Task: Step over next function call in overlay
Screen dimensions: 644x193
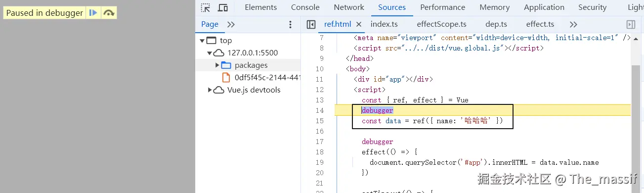Action: coord(109,13)
